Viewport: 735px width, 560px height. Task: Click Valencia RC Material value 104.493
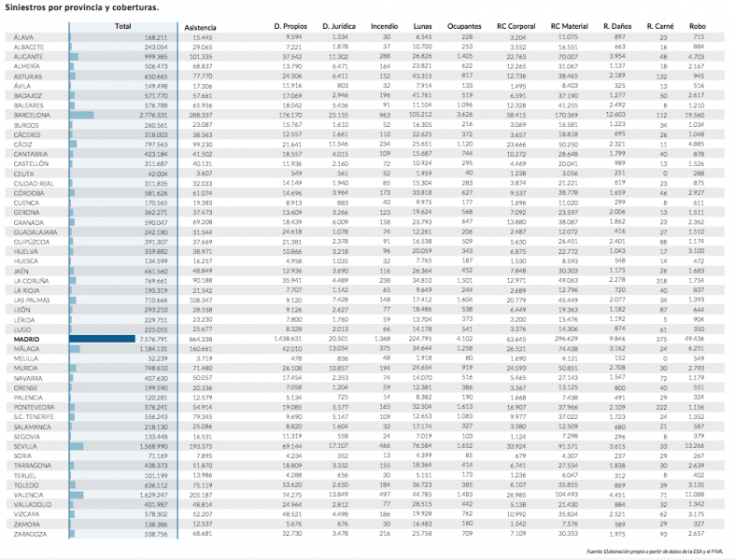[566, 495]
